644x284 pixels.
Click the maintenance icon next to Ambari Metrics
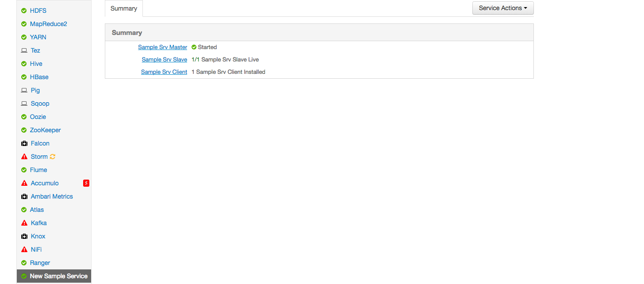click(x=24, y=196)
